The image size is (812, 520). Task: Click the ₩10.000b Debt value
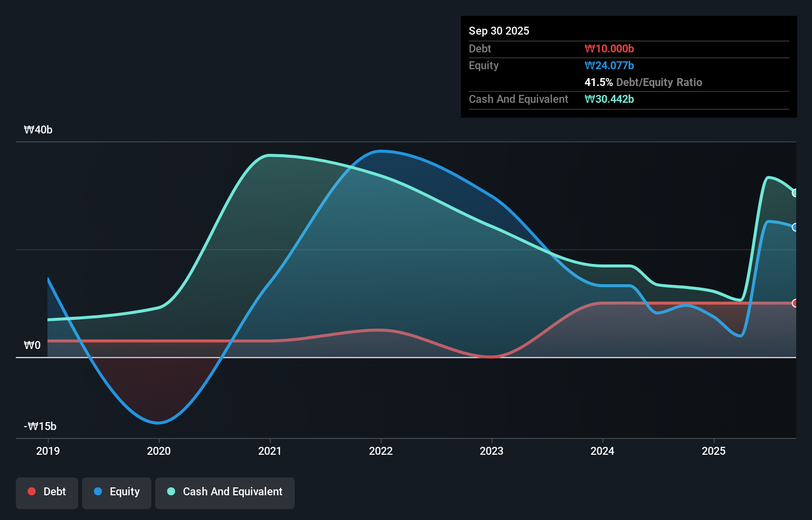tap(609, 48)
